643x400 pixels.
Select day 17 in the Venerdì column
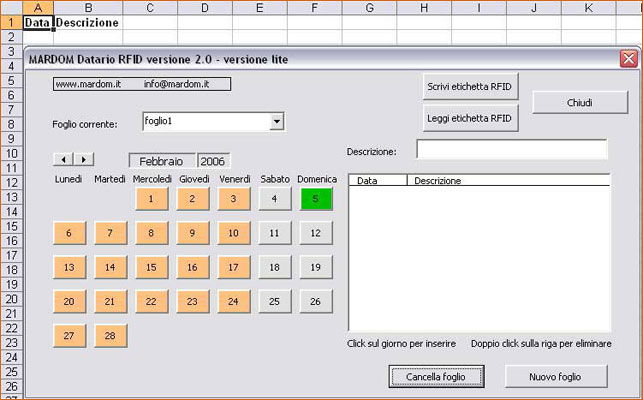(x=233, y=268)
